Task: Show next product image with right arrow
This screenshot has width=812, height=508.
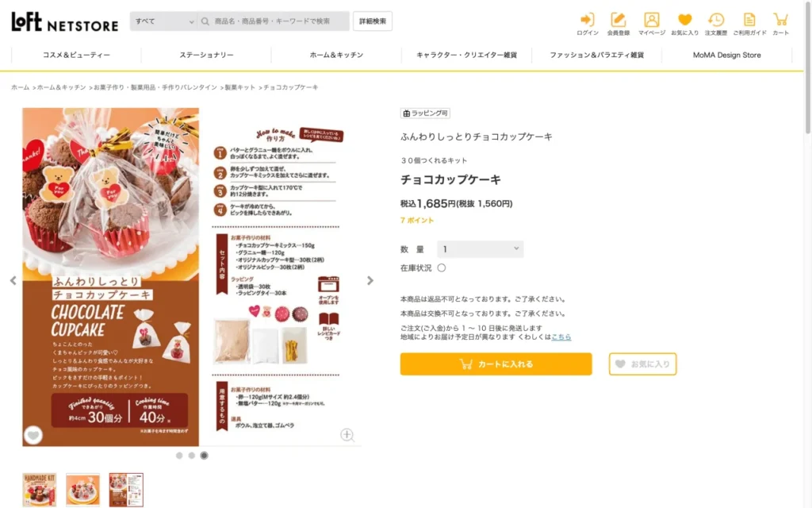Action: 370,280
